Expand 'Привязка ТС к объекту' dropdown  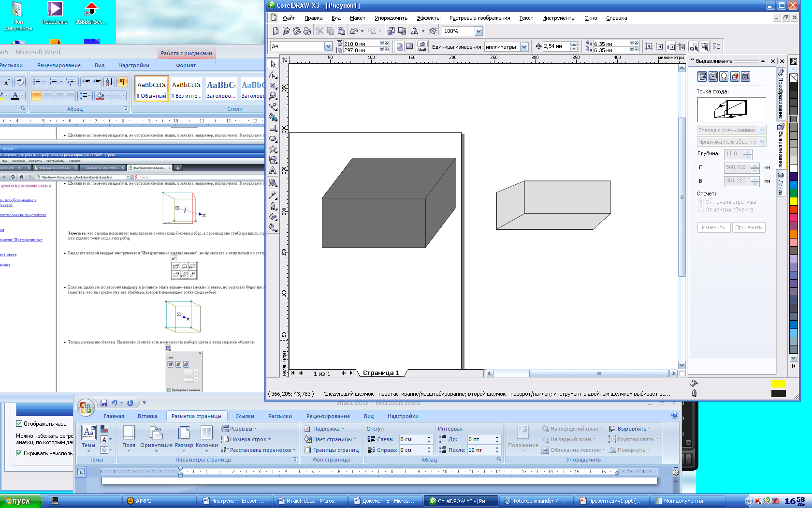[x=762, y=142]
